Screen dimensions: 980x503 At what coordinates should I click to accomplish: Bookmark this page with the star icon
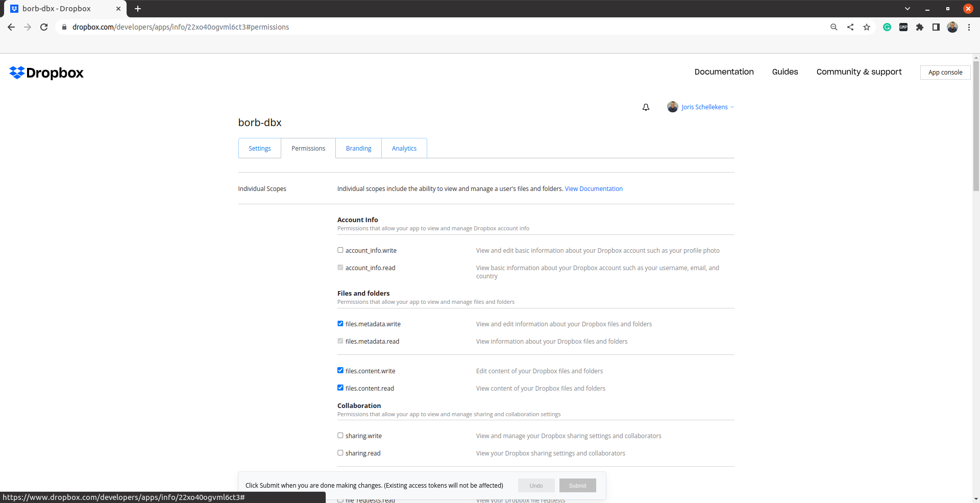pos(867,27)
